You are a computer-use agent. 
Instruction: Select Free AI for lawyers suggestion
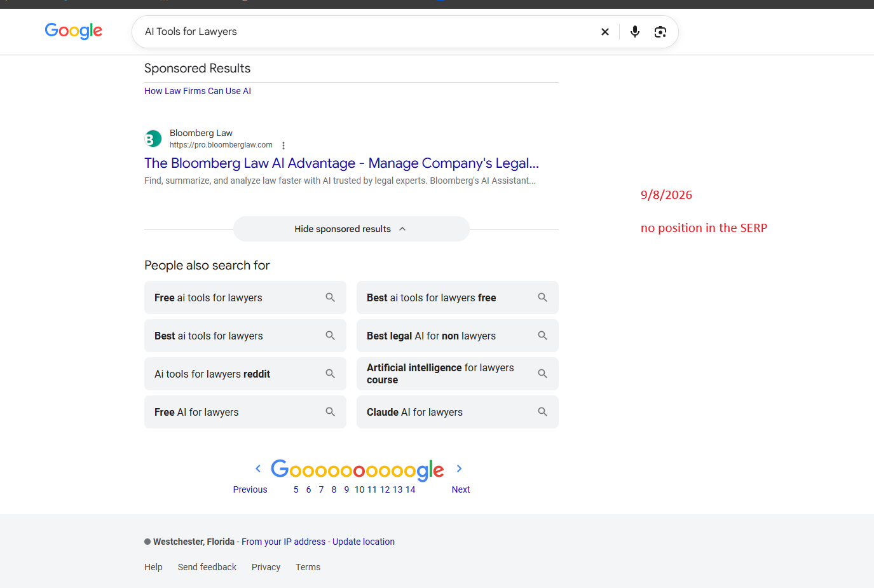tap(245, 412)
